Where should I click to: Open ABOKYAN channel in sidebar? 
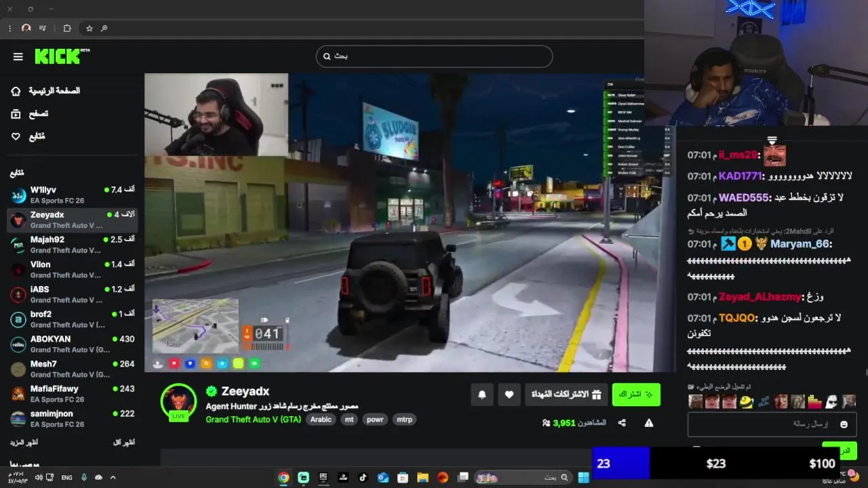click(x=72, y=344)
